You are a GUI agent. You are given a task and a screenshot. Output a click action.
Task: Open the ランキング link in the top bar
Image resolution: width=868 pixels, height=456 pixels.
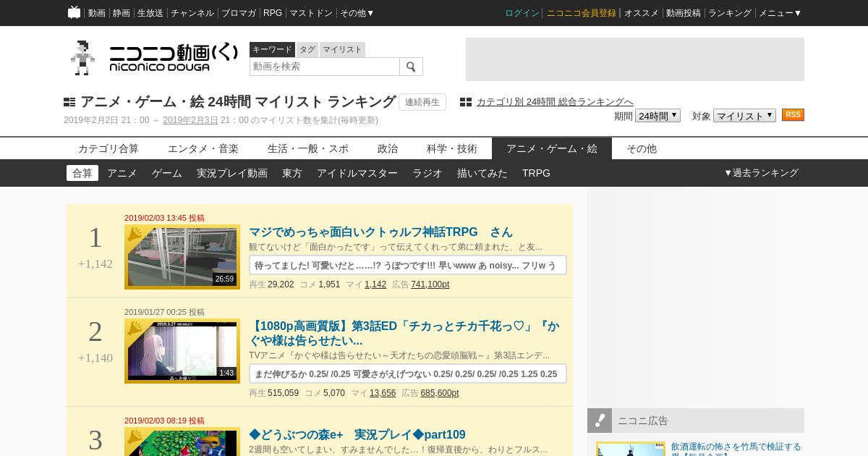coord(730,13)
